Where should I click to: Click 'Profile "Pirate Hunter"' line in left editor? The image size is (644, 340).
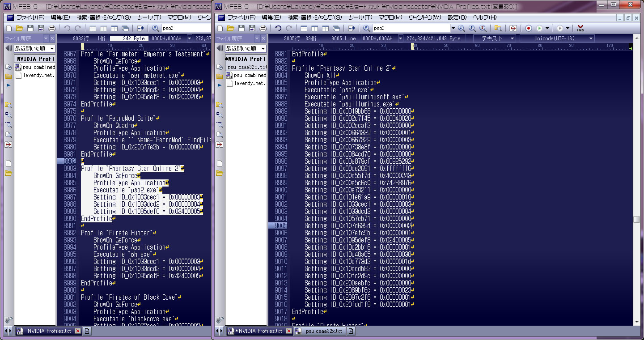pyautogui.click(x=119, y=233)
